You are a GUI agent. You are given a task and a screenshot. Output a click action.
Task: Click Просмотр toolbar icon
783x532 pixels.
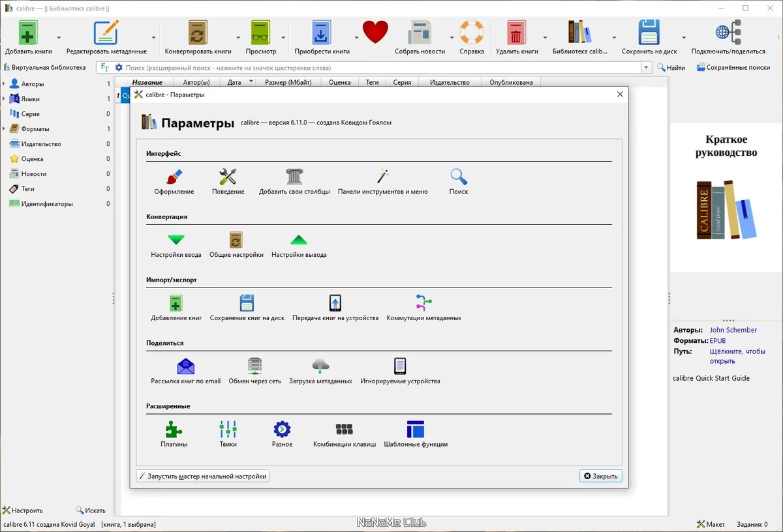[x=261, y=37]
